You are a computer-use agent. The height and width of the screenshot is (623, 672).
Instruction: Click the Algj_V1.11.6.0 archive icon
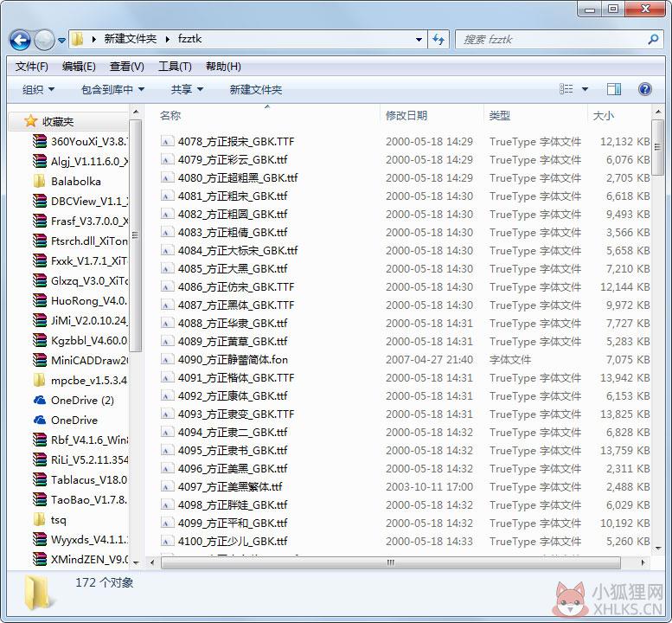[40, 161]
